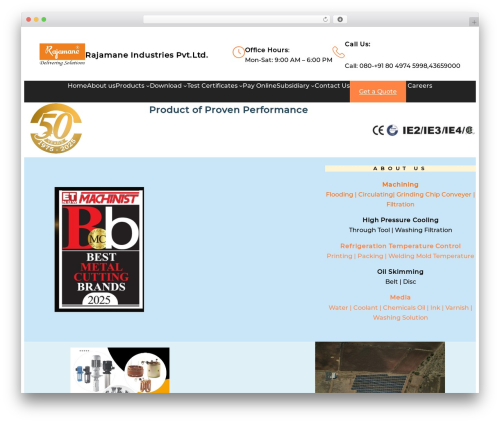Click the browser address bar

click(x=237, y=20)
